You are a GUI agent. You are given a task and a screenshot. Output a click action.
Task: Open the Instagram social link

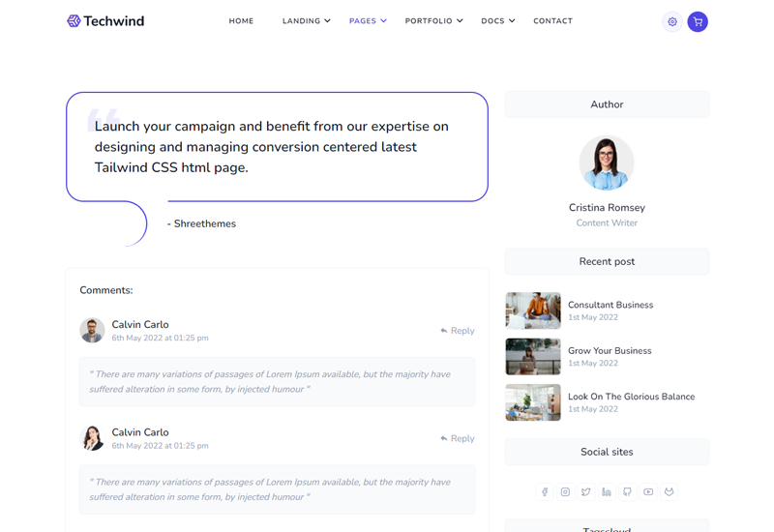coord(565,491)
